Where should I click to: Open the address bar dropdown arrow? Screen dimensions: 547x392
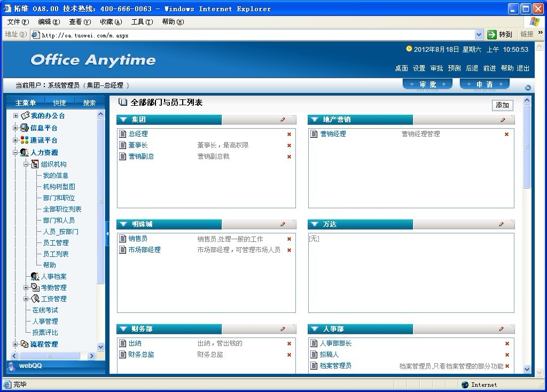pos(479,35)
